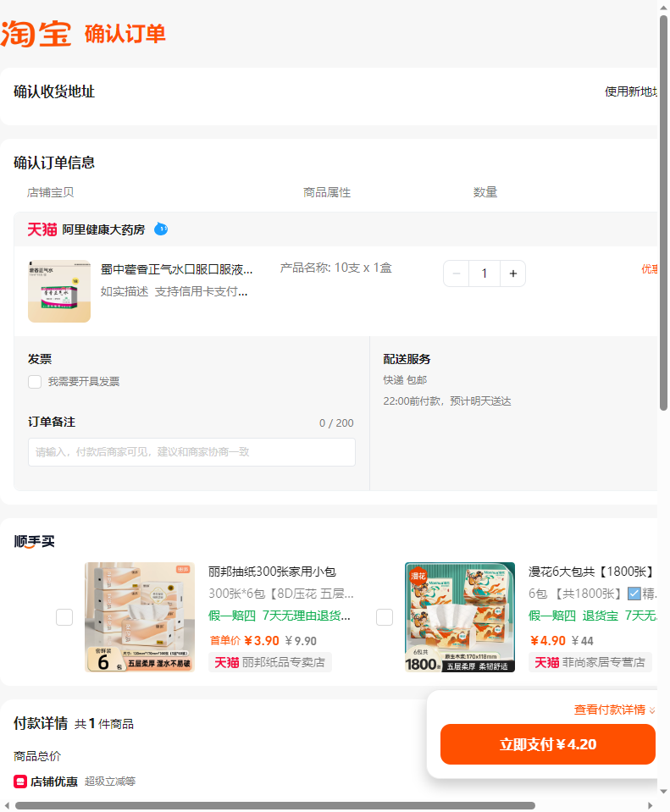Click the 订单备注 remark input field

(191, 452)
